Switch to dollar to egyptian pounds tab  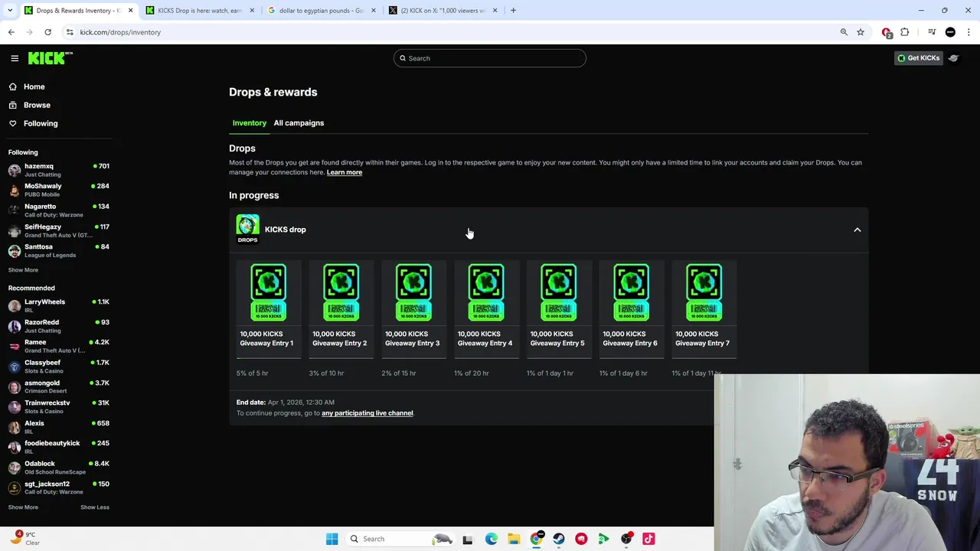pyautogui.click(x=321, y=11)
